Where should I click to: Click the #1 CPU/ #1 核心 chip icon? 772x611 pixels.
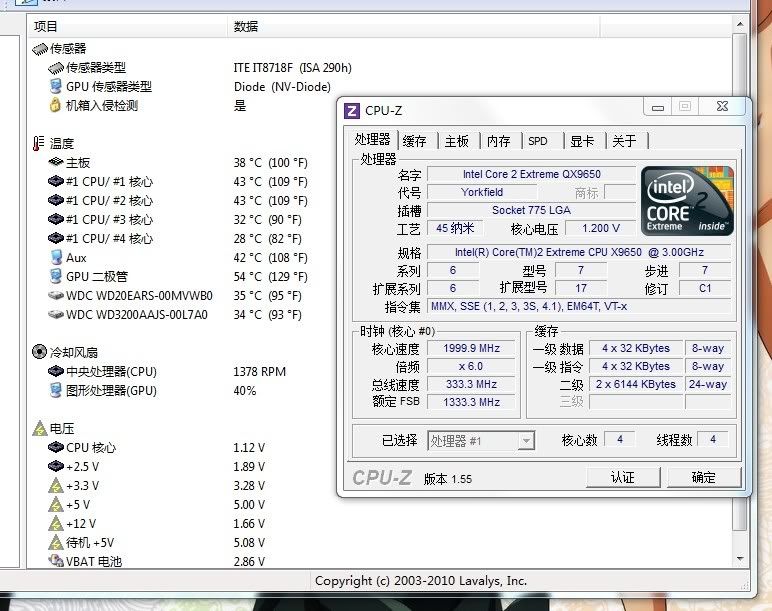[x=56, y=181]
